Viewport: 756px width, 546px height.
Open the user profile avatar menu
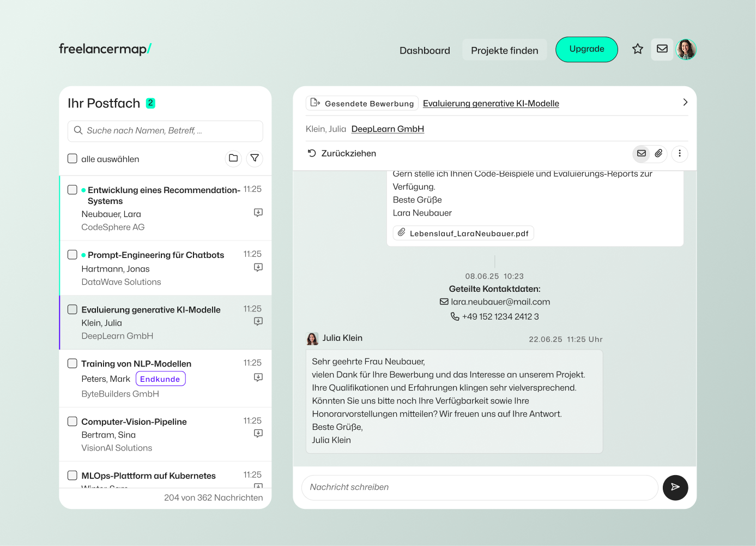tap(686, 49)
